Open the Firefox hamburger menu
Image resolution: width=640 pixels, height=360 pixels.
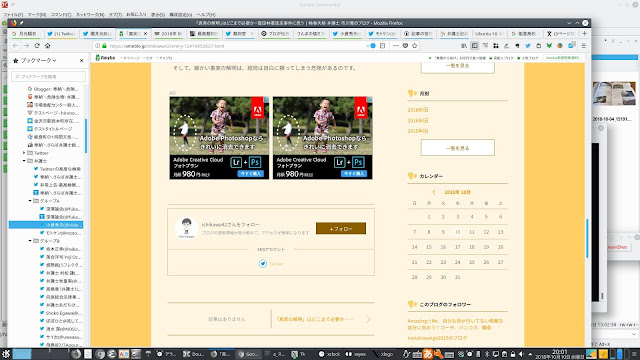pyautogui.click(x=584, y=46)
